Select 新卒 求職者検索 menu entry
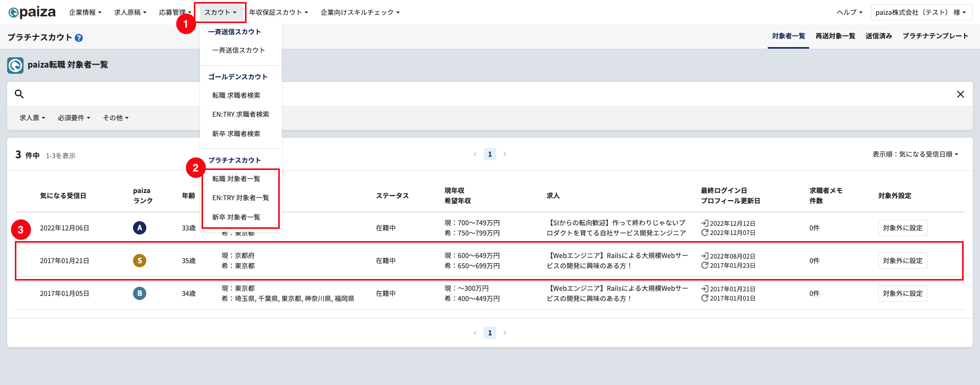 tap(236, 134)
